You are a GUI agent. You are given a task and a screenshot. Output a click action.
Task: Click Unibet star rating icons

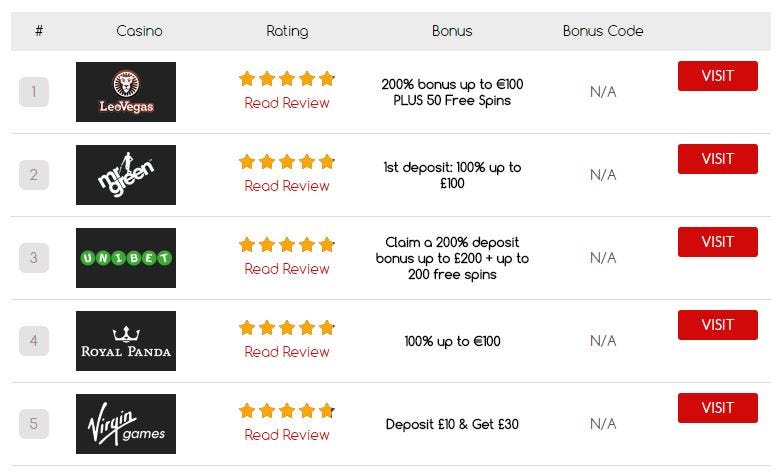[x=287, y=245]
